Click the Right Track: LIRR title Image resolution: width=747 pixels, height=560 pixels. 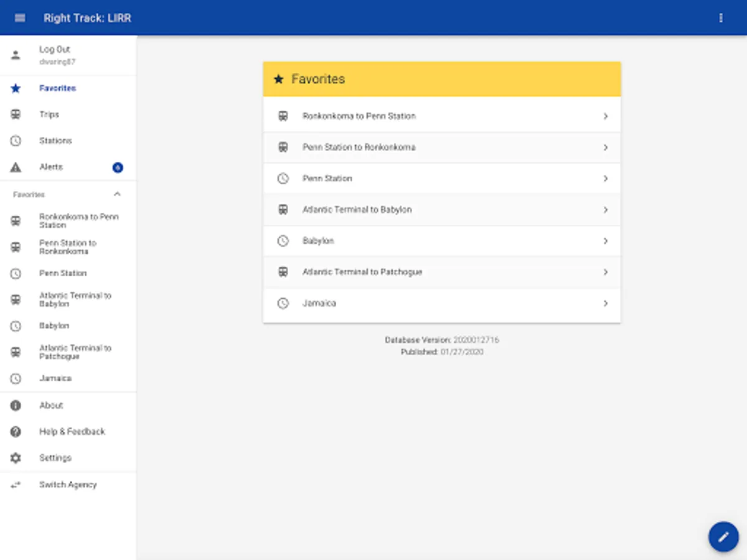[87, 18]
